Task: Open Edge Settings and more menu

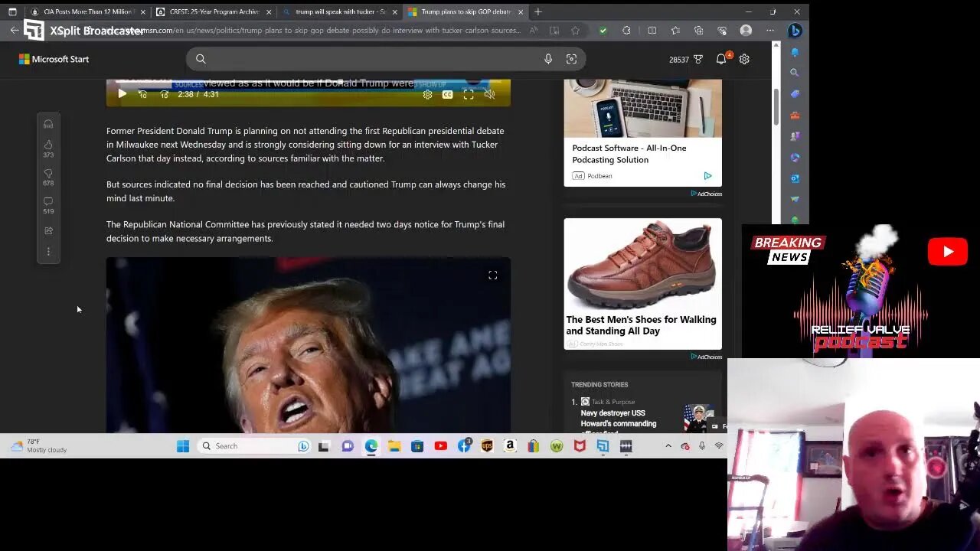Action: point(770,31)
